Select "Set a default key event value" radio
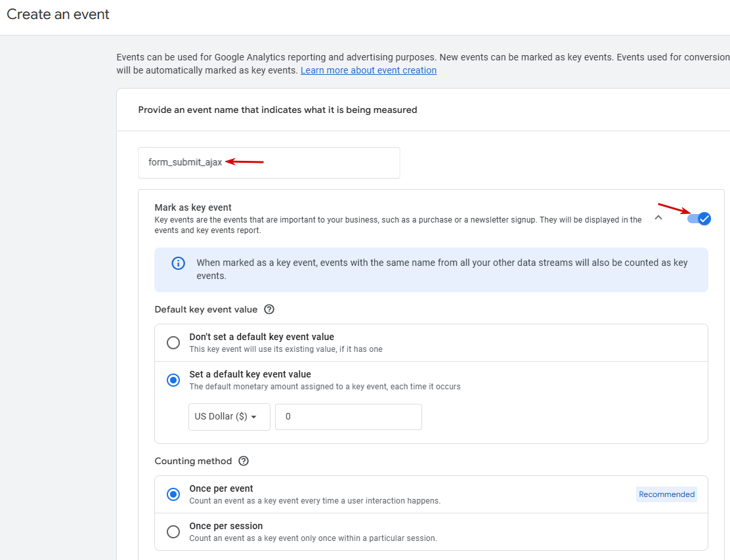 pyautogui.click(x=173, y=380)
